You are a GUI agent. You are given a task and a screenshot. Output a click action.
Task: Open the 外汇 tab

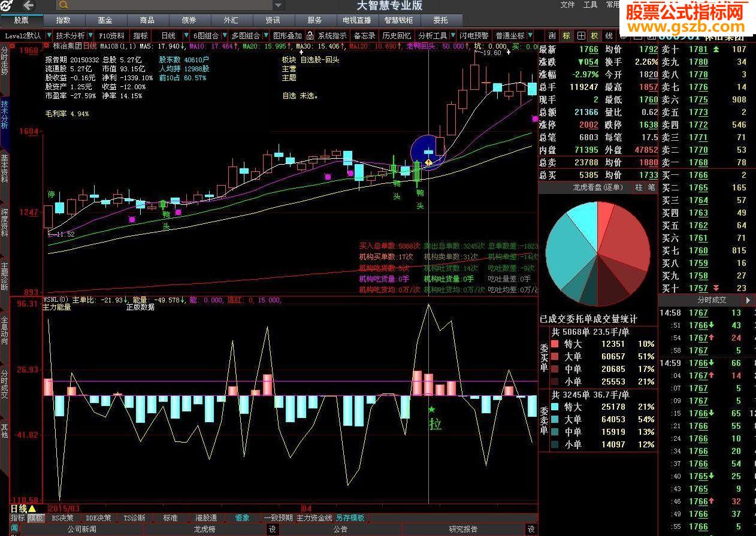(x=231, y=20)
